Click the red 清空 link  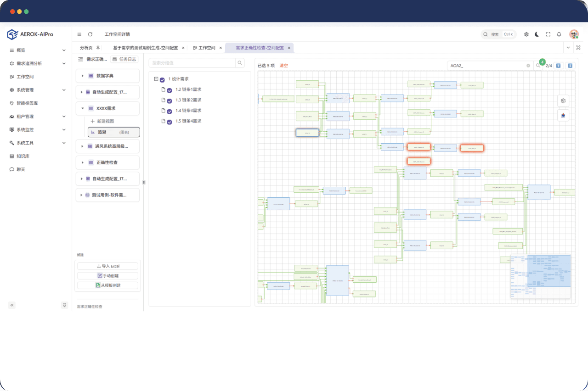pos(283,66)
